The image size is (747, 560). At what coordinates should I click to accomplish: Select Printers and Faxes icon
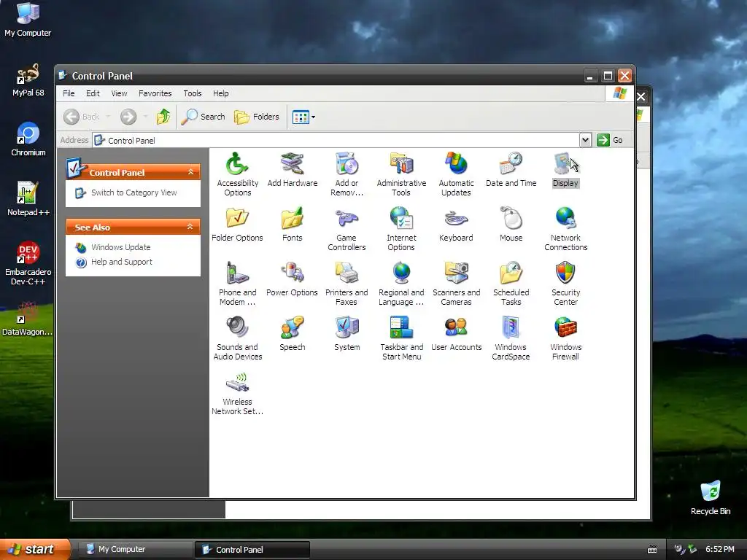point(347,273)
